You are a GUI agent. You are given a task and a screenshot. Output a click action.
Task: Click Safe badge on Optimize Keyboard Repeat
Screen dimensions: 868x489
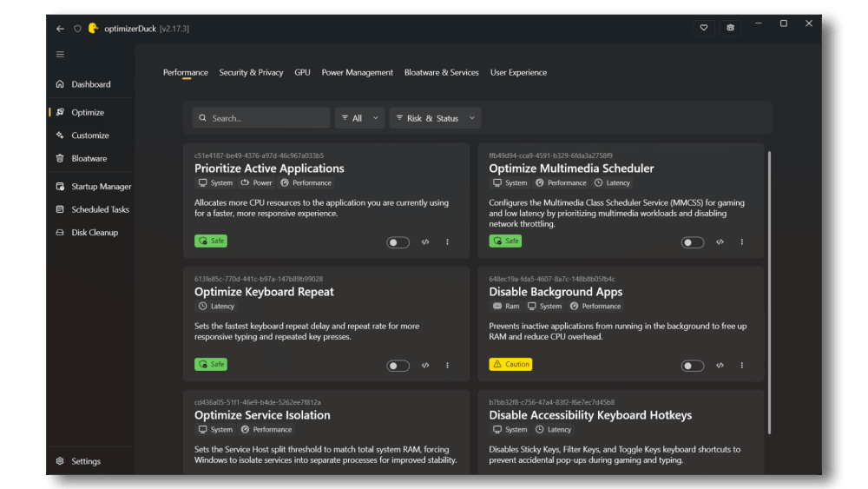211,365
